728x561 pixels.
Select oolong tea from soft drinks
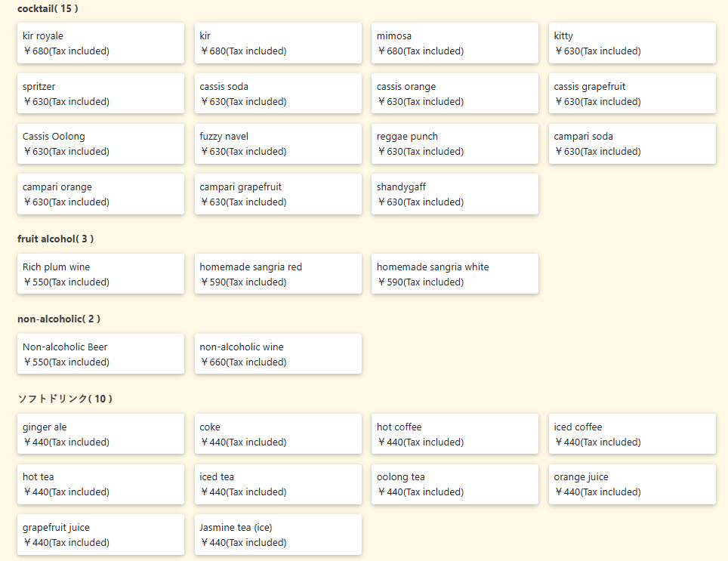(455, 484)
